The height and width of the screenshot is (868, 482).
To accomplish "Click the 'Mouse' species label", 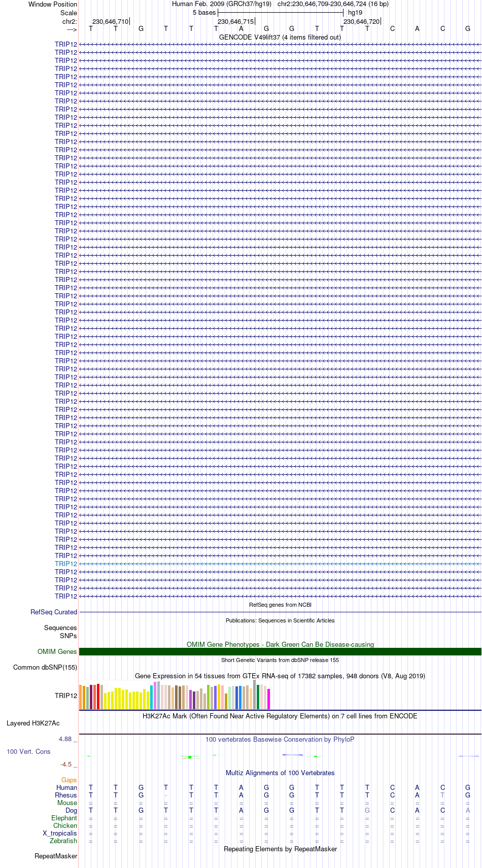I will [67, 803].
